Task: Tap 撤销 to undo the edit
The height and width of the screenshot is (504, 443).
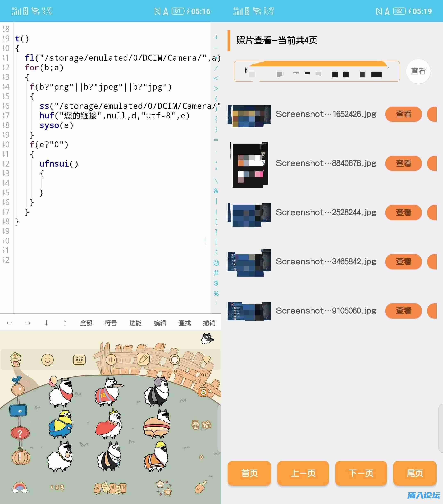Action: point(209,323)
